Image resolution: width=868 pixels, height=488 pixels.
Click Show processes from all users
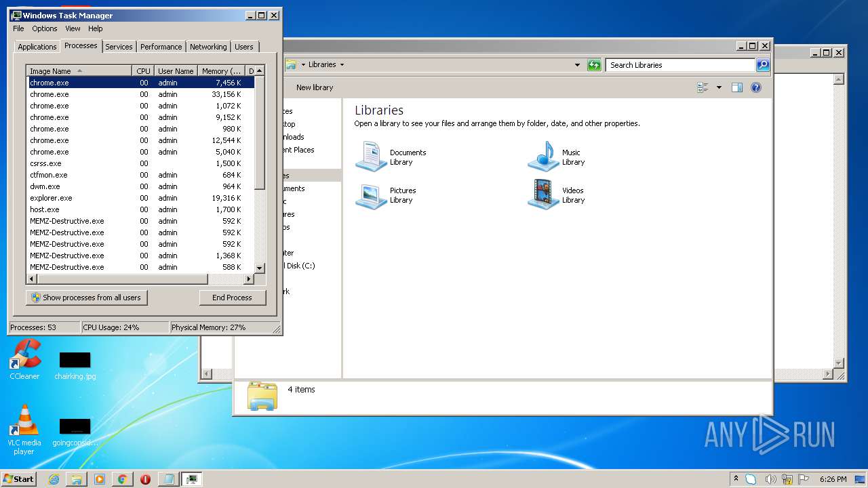(x=86, y=298)
